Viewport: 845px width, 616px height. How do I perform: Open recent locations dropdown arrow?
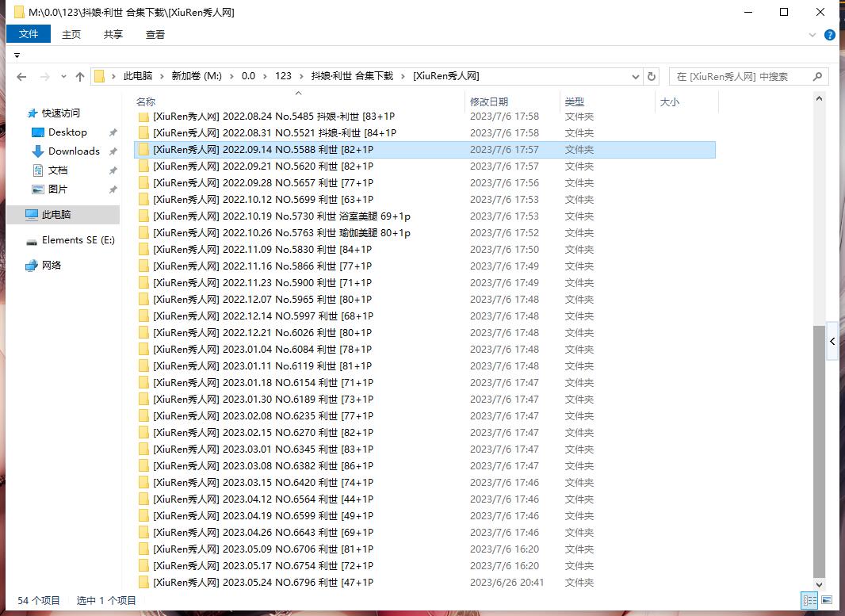point(63,77)
